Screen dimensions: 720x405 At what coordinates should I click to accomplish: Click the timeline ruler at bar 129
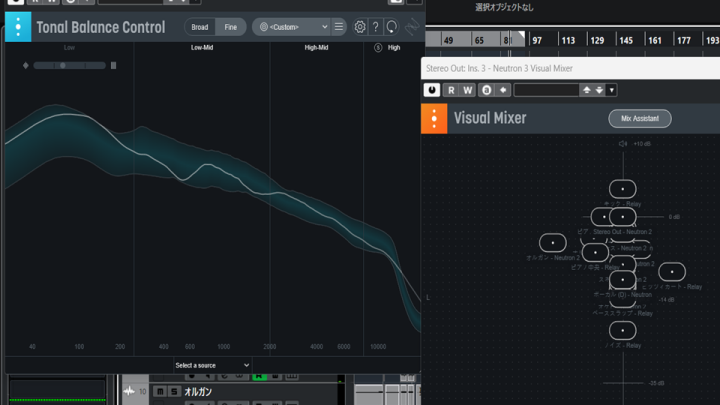(597, 40)
